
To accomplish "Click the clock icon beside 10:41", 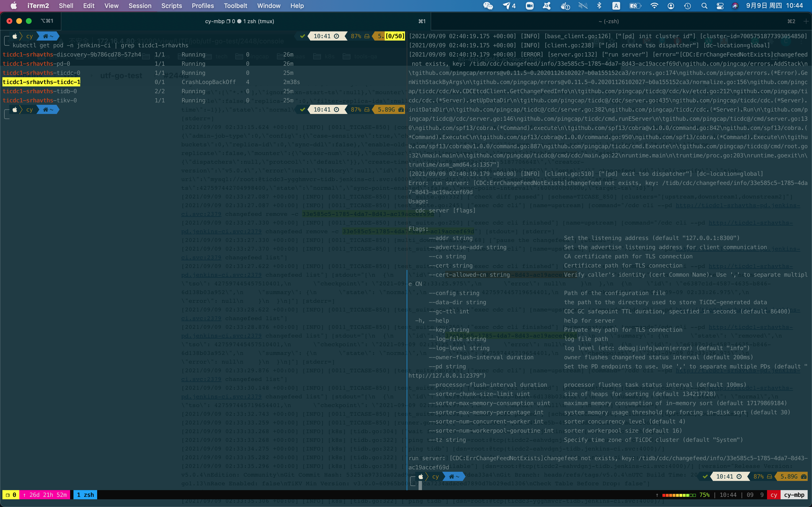I will pyautogui.click(x=337, y=36).
